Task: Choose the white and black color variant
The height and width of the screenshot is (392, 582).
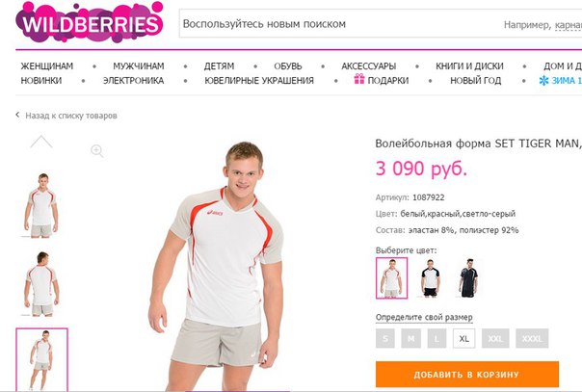Action: [430, 278]
